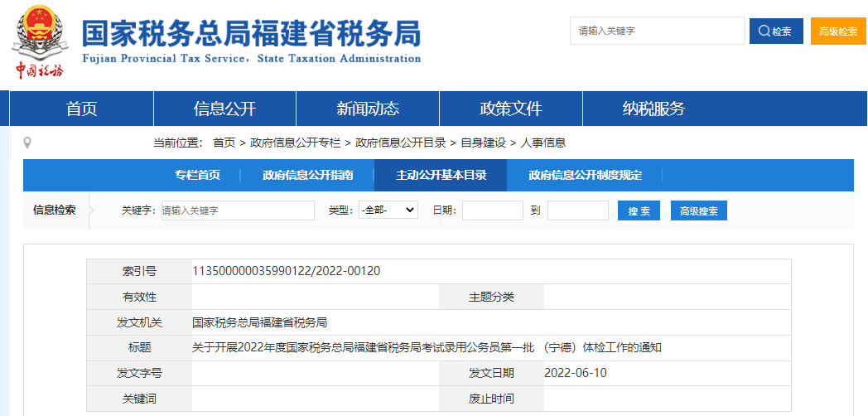Open the 政策文件 navigation item

tap(511, 109)
